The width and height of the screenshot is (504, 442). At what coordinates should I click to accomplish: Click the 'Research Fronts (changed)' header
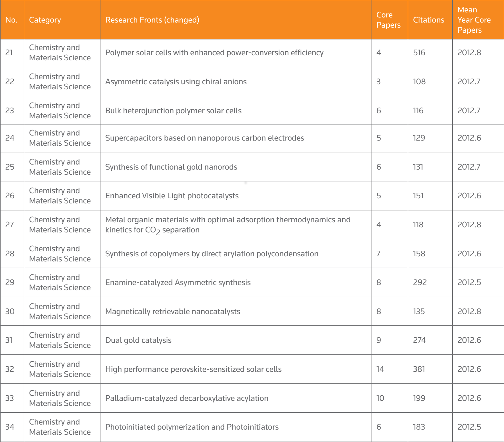(152, 20)
